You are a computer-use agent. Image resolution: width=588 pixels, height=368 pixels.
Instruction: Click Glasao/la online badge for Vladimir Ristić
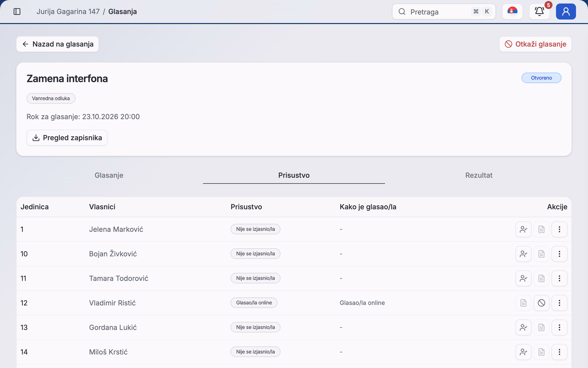point(254,303)
